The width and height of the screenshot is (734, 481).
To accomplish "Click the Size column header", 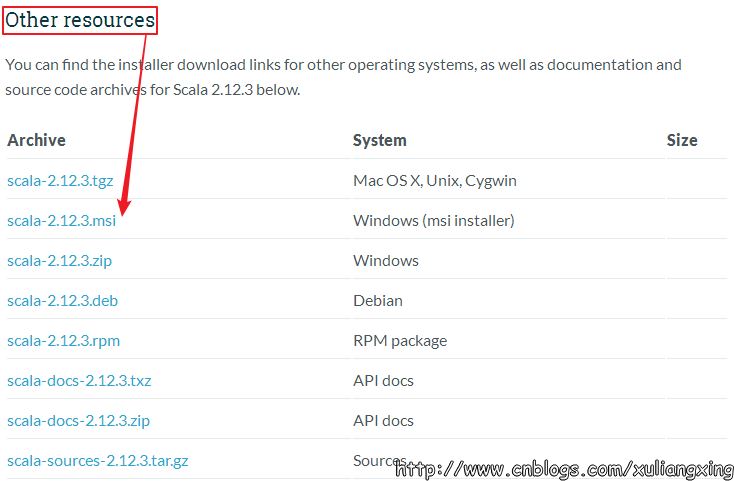I will (682, 140).
